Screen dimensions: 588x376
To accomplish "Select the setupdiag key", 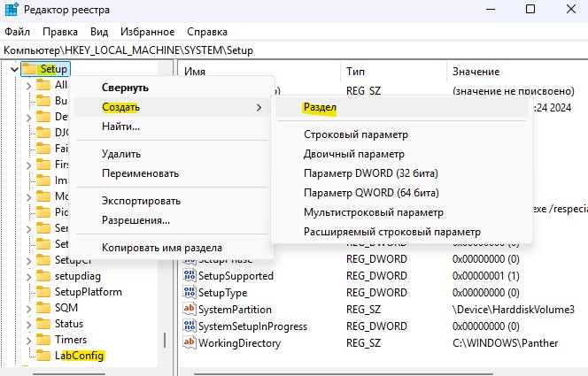I will tap(78, 276).
